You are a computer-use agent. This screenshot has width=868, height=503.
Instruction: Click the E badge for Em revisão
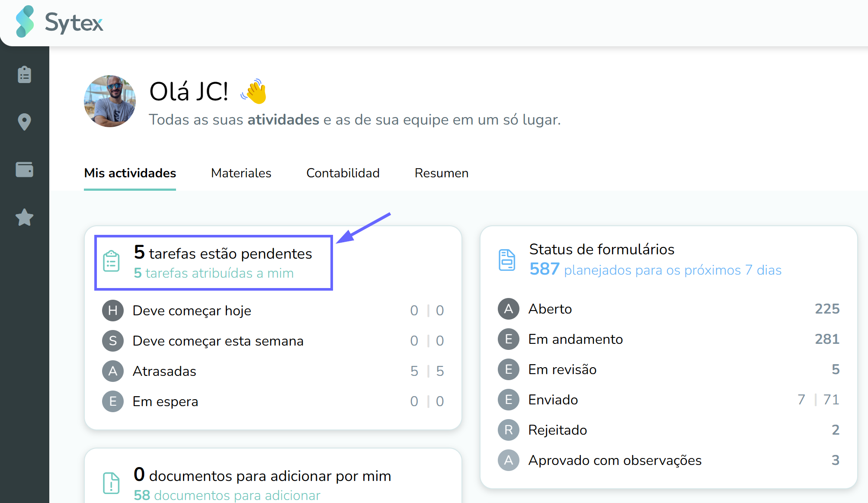click(x=509, y=369)
